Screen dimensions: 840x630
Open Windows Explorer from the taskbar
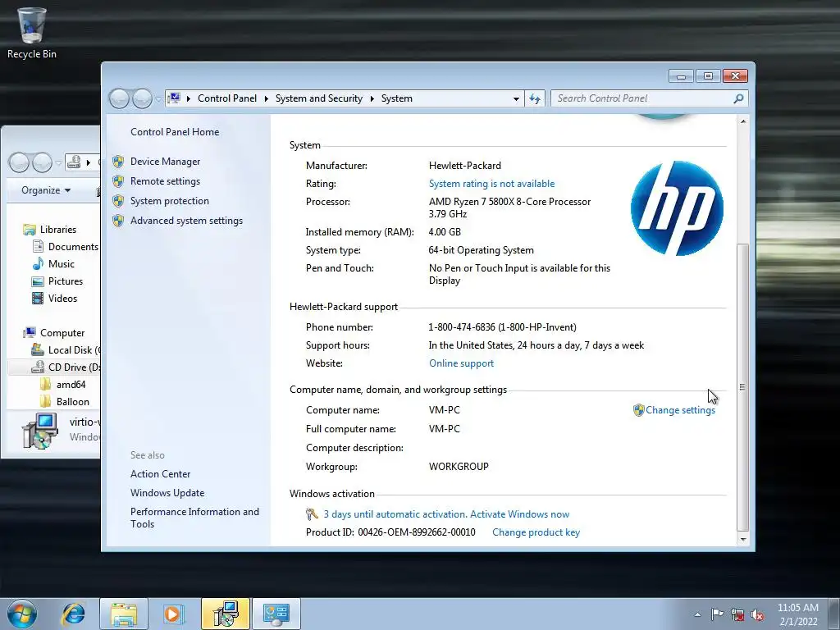point(124,614)
